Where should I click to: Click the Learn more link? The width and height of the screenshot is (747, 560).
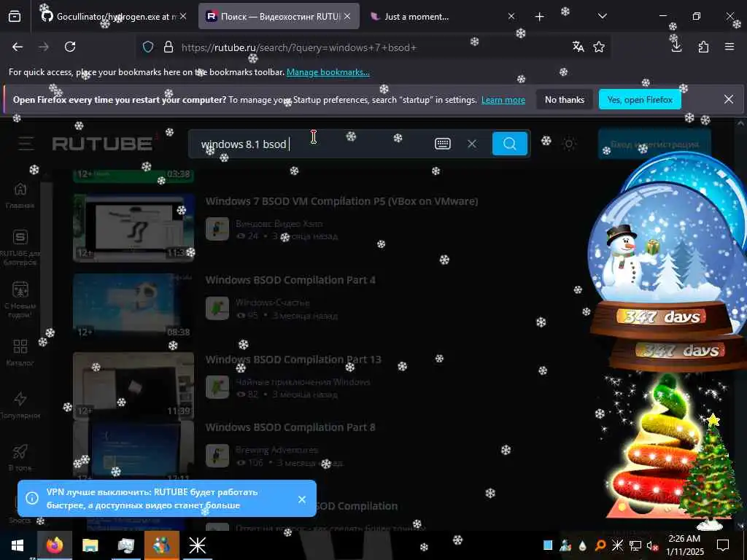pos(503,100)
